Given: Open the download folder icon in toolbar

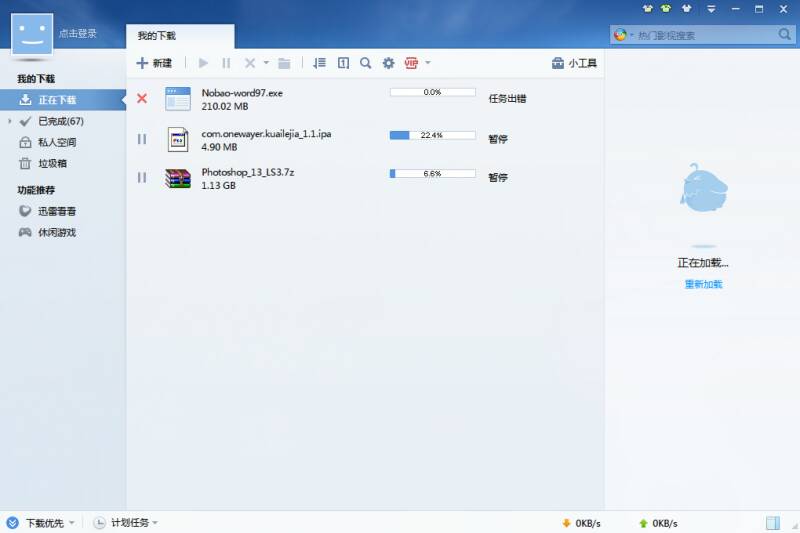Looking at the screenshot, I should click(x=284, y=63).
